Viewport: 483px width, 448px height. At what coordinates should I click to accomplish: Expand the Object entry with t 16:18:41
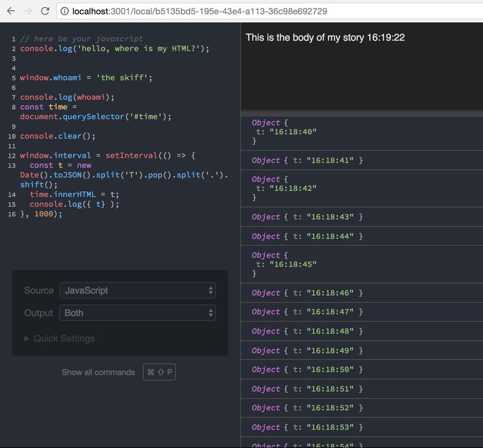266,160
